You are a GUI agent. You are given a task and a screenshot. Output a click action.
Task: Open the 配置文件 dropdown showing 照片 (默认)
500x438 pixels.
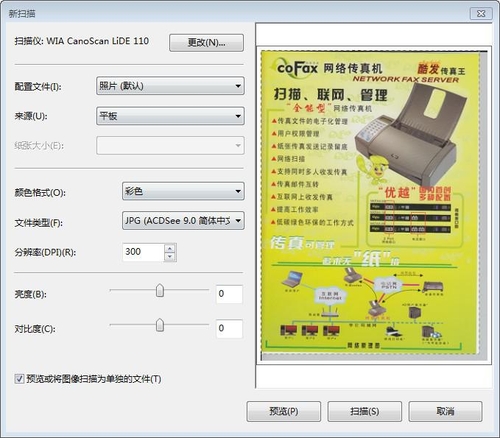[x=170, y=86]
